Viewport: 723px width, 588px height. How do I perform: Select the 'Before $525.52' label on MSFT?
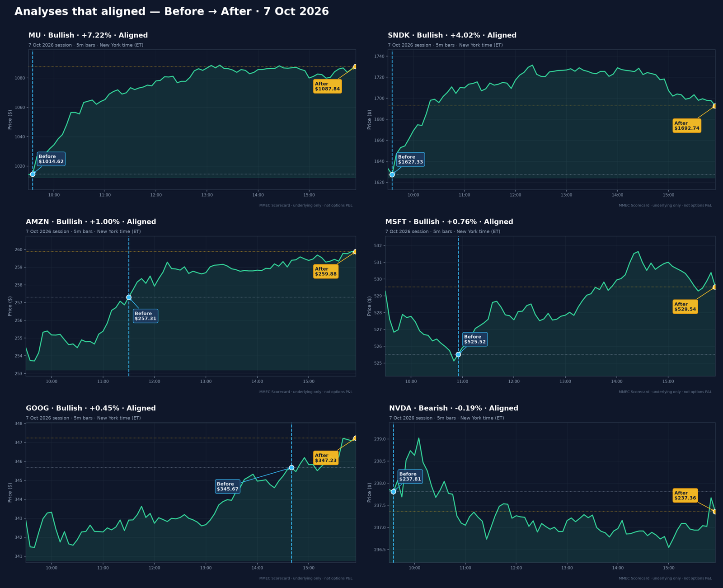coord(475,339)
